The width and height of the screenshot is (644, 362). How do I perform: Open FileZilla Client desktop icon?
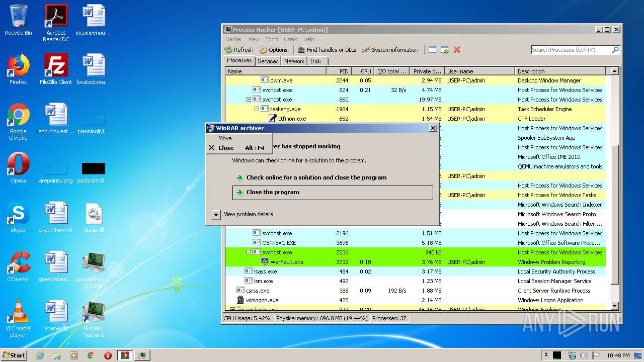(56, 69)
